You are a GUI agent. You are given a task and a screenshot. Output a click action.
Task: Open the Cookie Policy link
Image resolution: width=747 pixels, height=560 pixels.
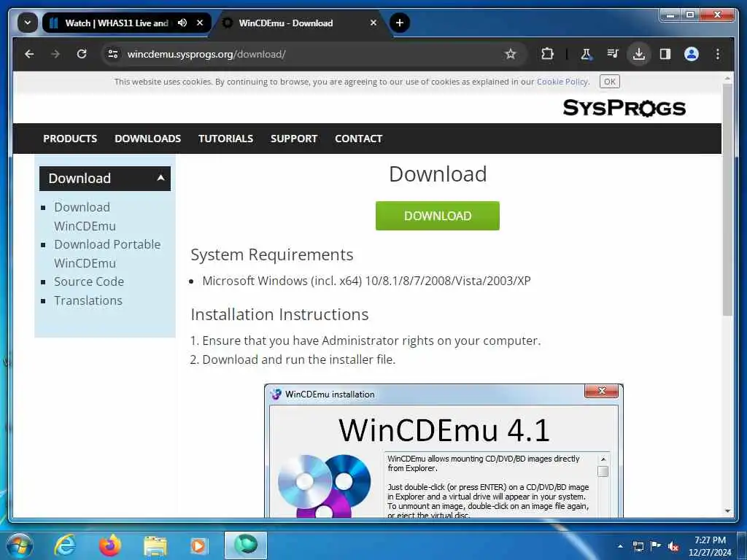click(x=562, y=82)
